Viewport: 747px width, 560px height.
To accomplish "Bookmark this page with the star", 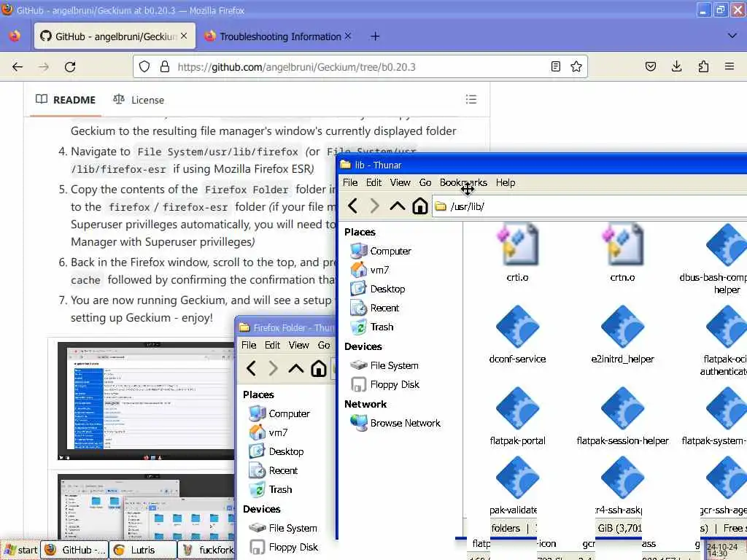I will [576, 66].
